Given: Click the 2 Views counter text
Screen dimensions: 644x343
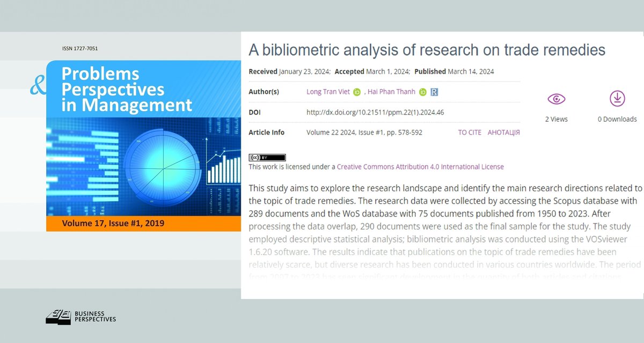Looking at the screenshot, I should click(x=557, y=119).
